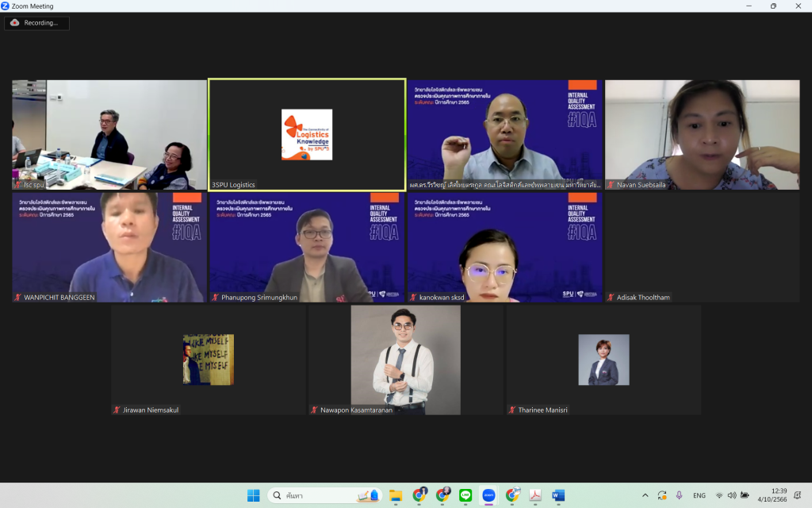Select kanokwan sksd's video tile

(x=505, y=248)
